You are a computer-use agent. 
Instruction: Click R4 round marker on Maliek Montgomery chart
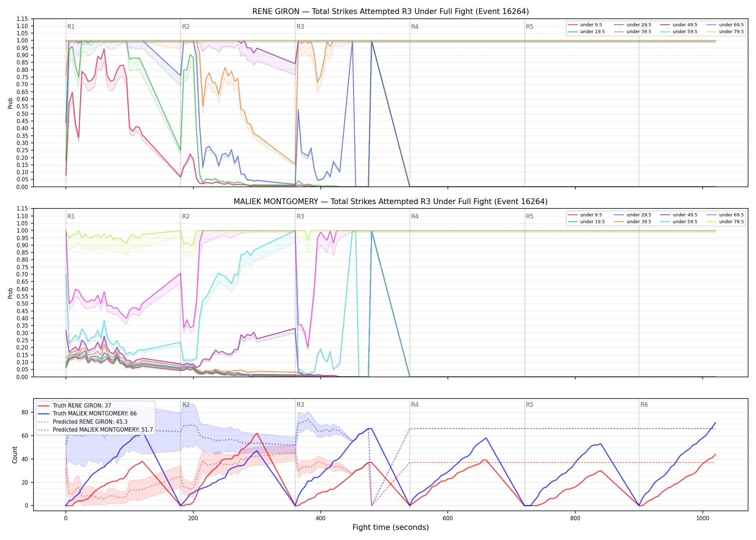click(415, 216)
